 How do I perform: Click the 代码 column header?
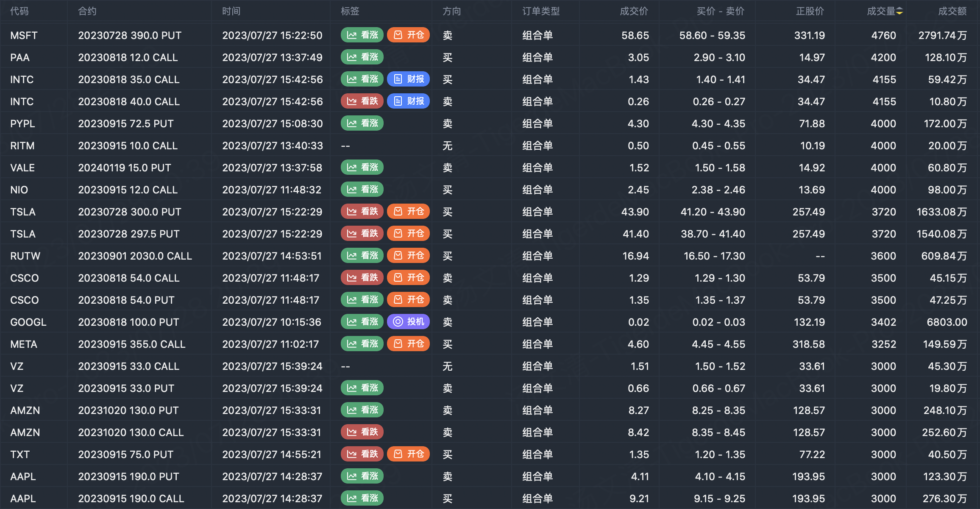click(19, 11)
